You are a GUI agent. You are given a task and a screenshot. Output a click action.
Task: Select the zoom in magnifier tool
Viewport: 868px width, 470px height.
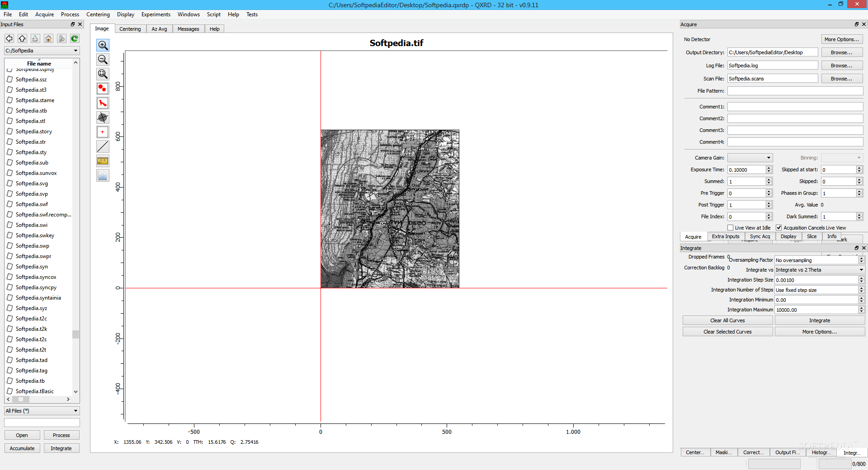click(x=103, y=45)
